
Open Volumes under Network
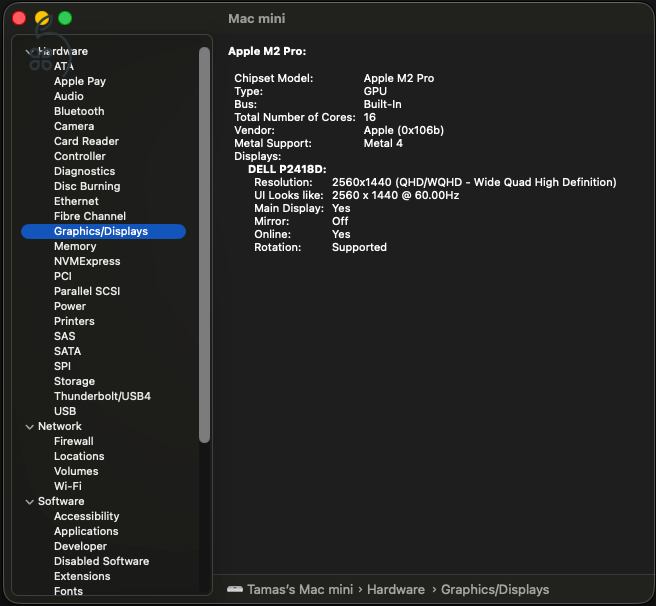coord(76,471)
